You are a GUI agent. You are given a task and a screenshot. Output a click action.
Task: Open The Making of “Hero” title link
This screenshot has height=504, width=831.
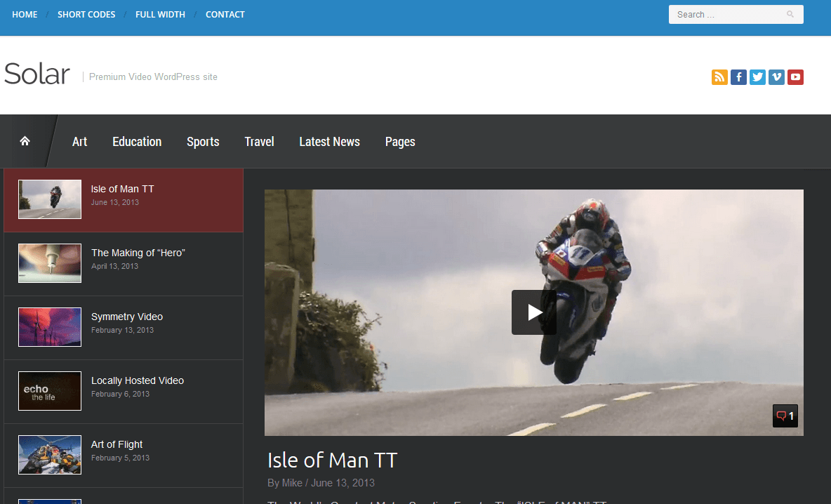tap(138, 253)
